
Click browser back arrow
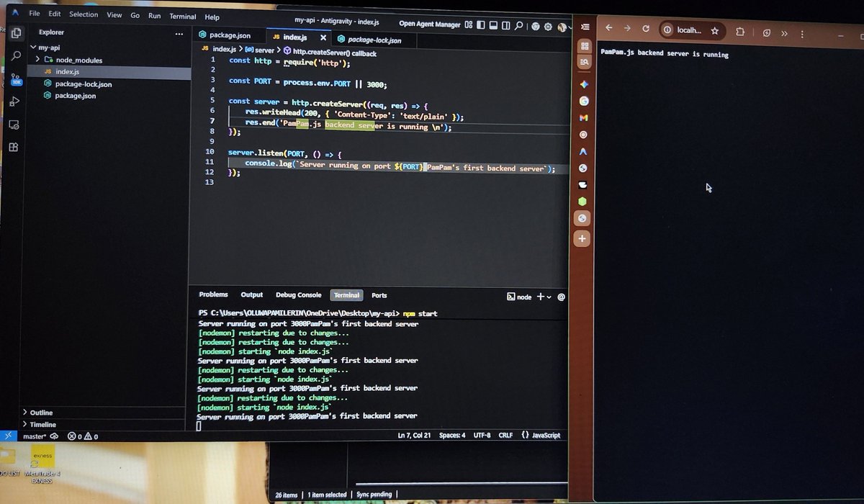click(x=609, y=29)
